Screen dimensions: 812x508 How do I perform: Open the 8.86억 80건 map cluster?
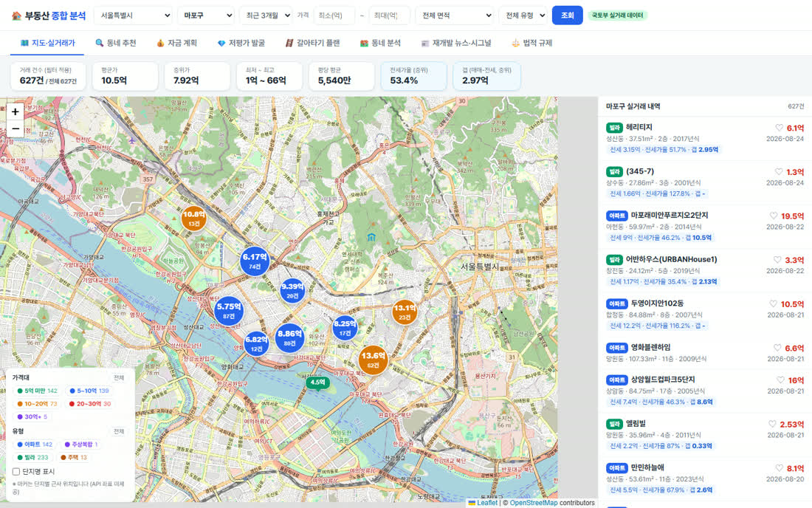[289, 338]
